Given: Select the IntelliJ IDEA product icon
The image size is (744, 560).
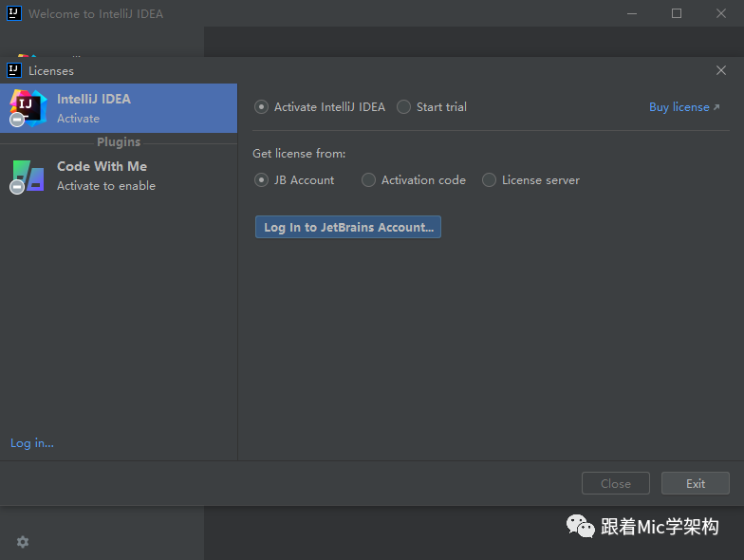Looking at the screenshot, I should [x=28, y=108].
